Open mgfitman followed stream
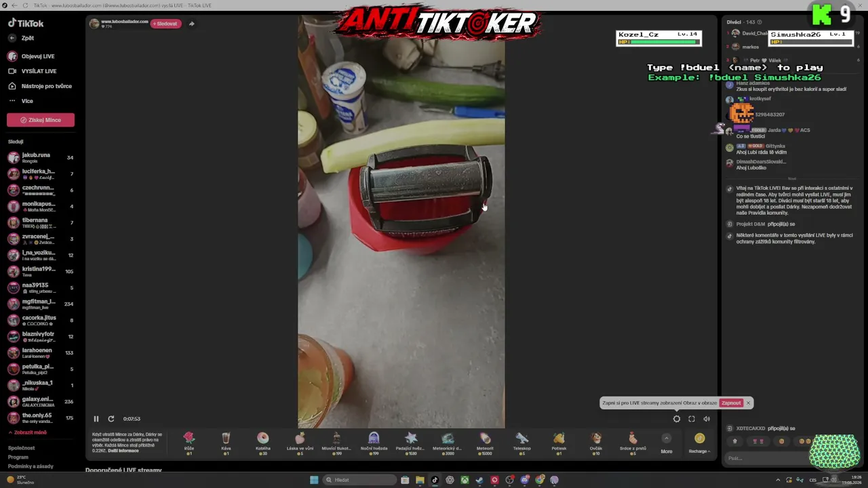The width and height of the screenshot is (868, 488). pyautogui.click(x=41, y=304)
